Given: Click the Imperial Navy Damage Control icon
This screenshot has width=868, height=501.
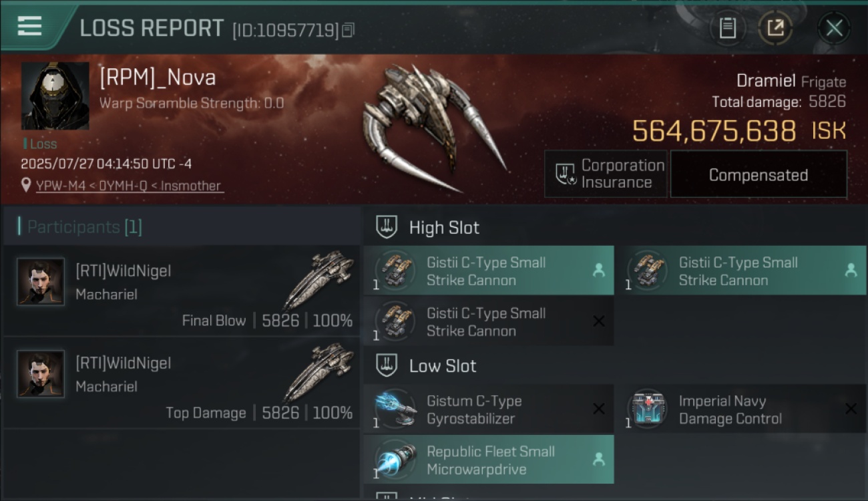Looking at the screenshot, I should click(x=647, y=409).
